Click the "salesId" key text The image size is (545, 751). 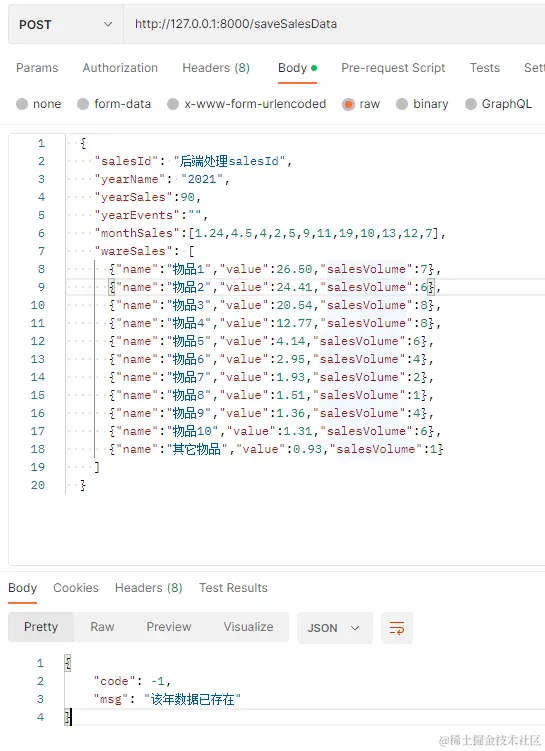click(x=126, y=161)
